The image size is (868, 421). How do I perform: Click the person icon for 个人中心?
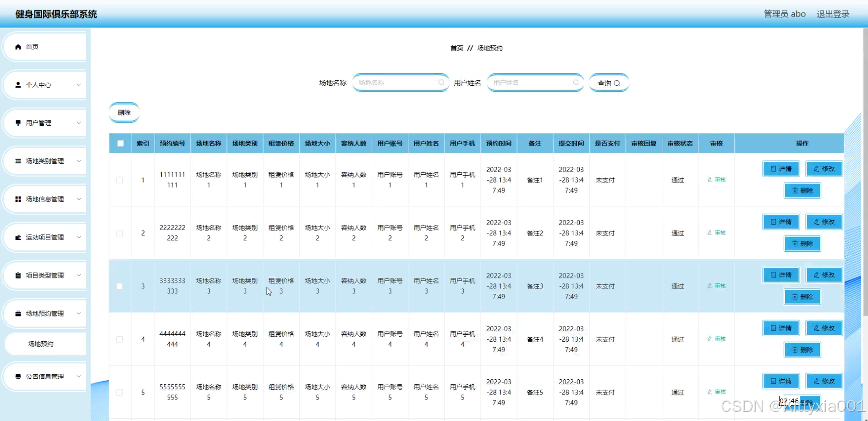[18, 85]
